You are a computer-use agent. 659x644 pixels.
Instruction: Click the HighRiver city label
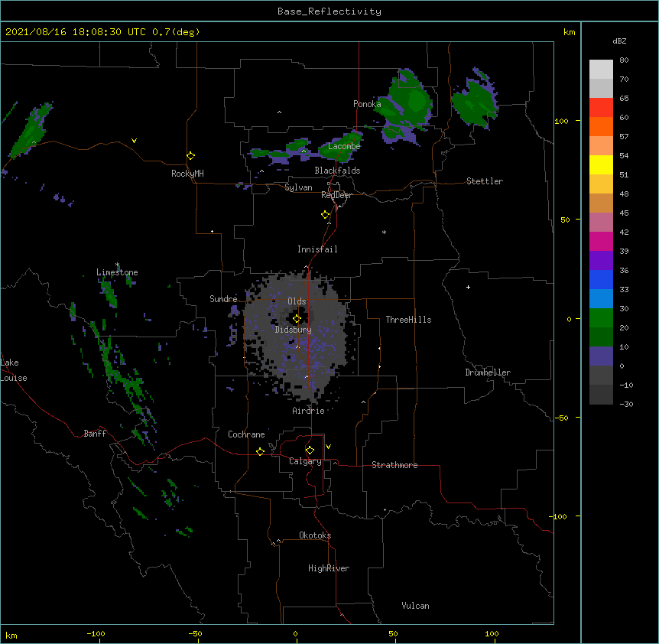tap(329, 568)
